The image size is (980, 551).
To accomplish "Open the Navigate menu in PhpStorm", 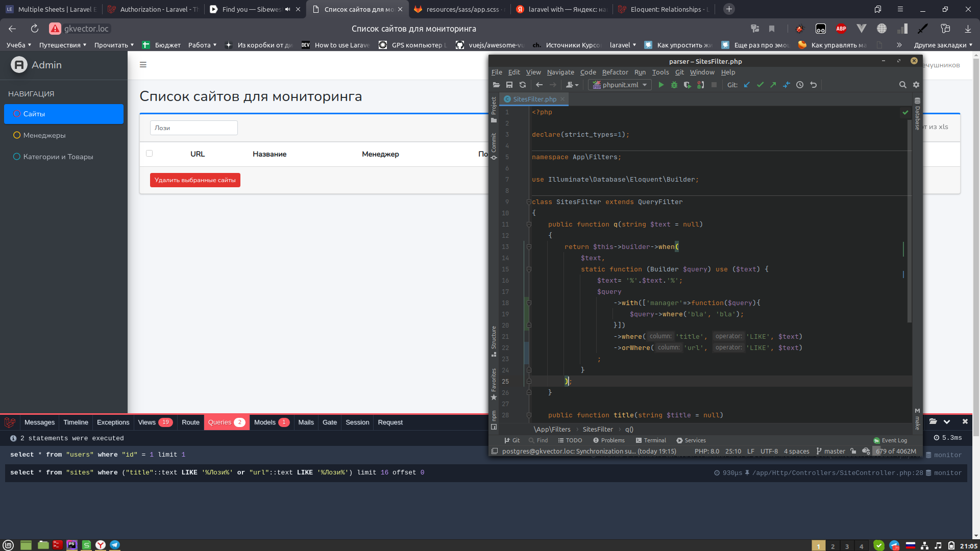I will [560, 72].
